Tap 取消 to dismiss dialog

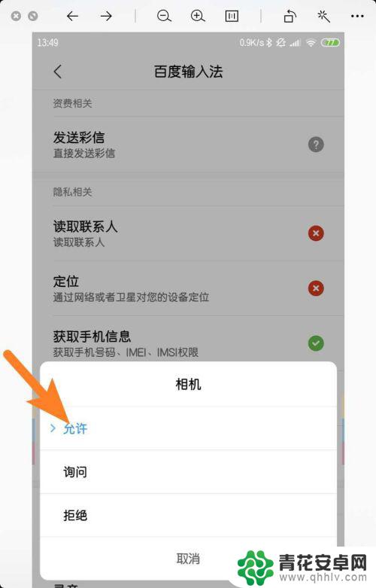tap(188, 559)
